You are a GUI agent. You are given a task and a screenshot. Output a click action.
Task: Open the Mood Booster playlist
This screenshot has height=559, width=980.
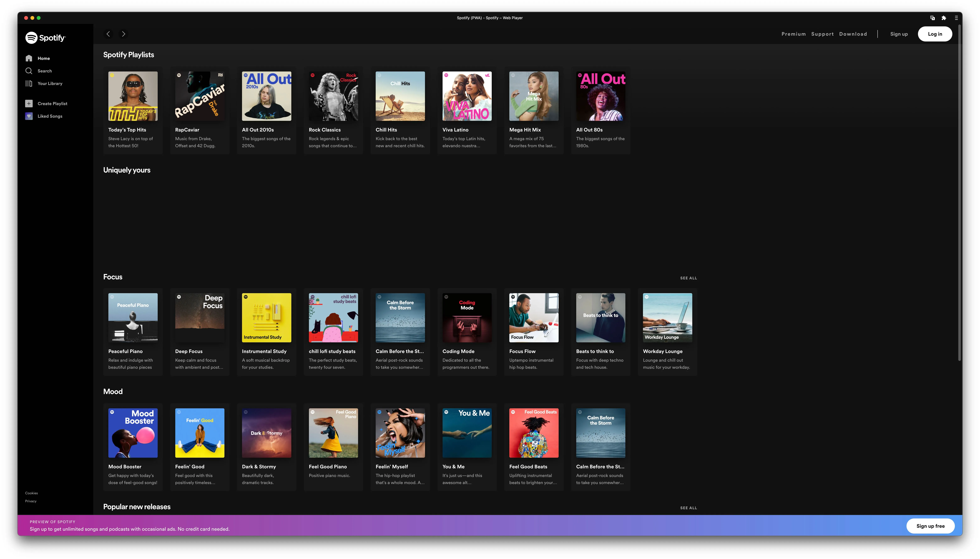[133, 433]
